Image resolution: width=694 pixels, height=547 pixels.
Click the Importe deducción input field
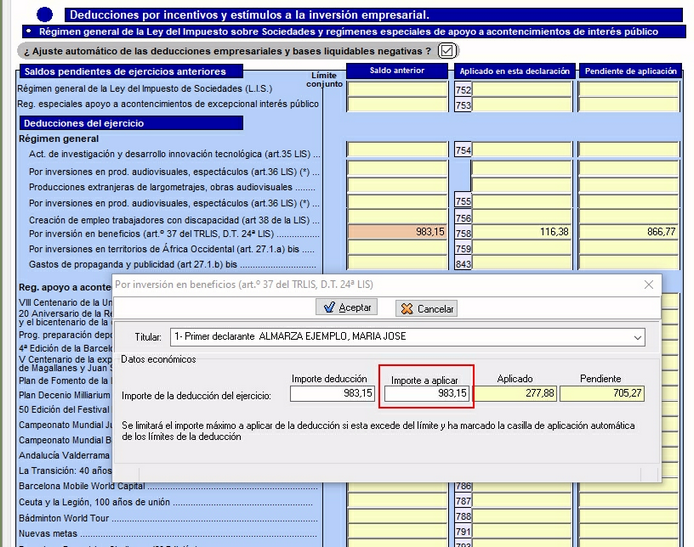(x=332, y=393)
